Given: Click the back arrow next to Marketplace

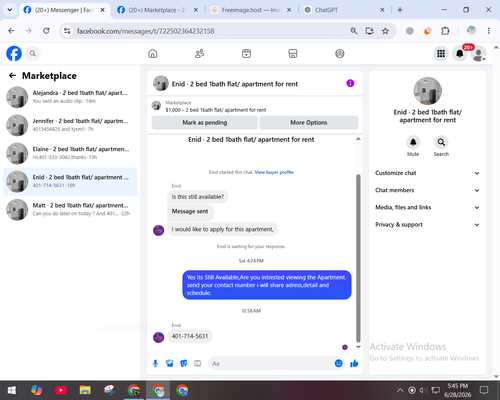Looking at the screenshot, I should coord(12,76).
